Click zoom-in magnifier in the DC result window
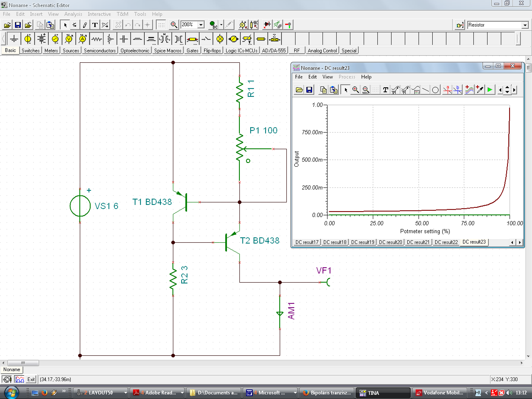The width and height of the screenshot is (532, 399). coord(356,90)
